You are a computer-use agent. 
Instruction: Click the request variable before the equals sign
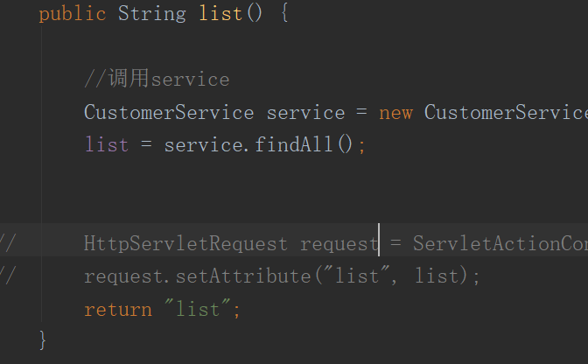click(339, 242)
